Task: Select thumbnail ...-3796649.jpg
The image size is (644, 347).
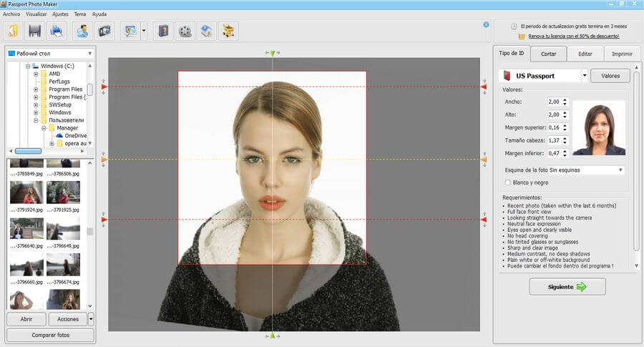Action: pyautogui.click(x=63, y=228)
